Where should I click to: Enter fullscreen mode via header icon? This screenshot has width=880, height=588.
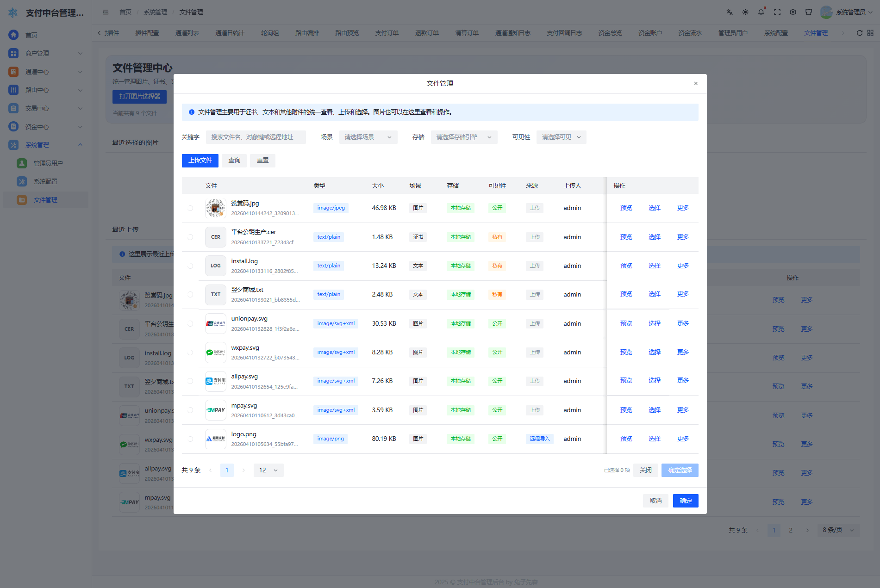(777, 12)
